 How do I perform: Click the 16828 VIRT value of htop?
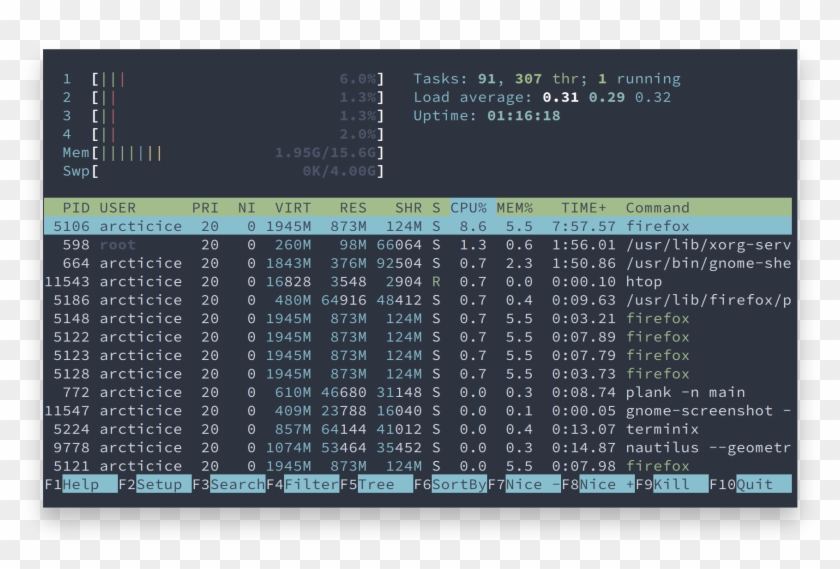click(288, 282)
